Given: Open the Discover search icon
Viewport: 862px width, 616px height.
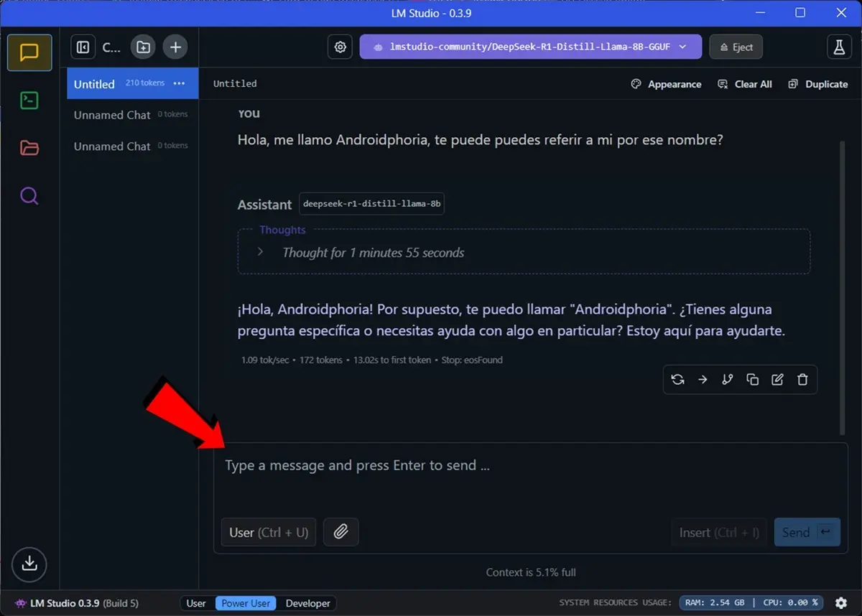Looking at the screenshot, I should (x=29, y=196).
